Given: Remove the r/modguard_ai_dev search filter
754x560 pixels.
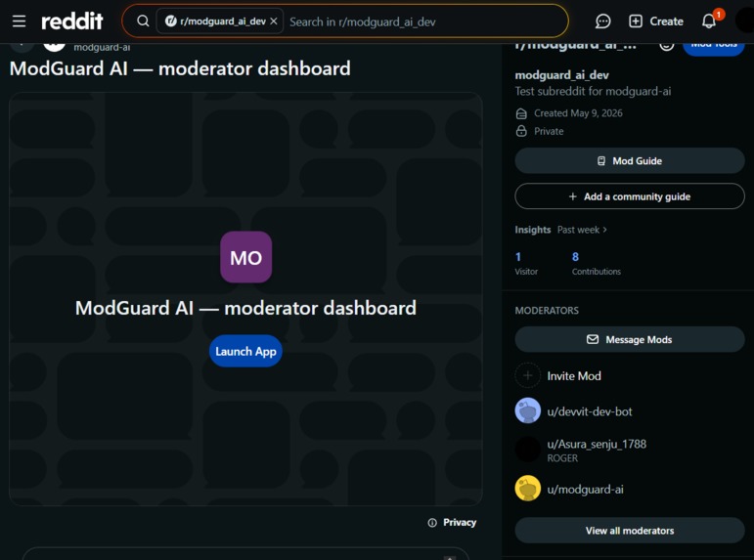Looking at the screenshot, I should tap(274, 22).
